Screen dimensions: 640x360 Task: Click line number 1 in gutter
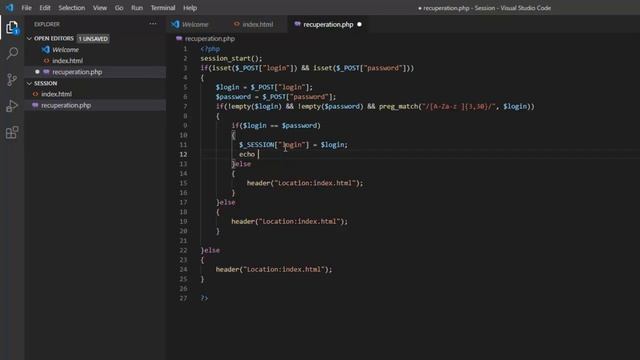tap(185, 49)
